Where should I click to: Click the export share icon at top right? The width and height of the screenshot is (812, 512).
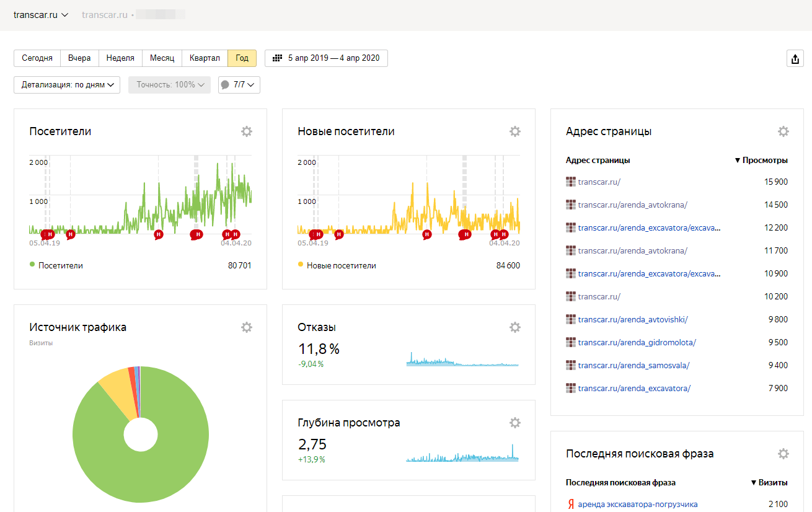click(x=795, y=59)
